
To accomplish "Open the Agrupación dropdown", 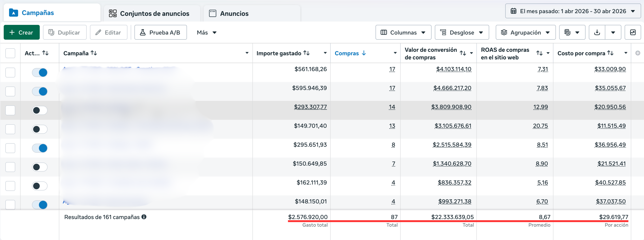I will pos(526,32).
